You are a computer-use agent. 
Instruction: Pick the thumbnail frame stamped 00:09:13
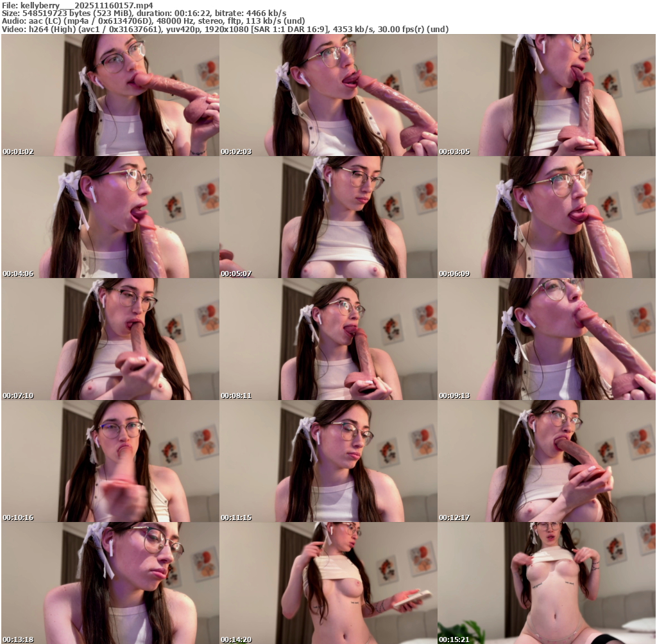[547, 339]
